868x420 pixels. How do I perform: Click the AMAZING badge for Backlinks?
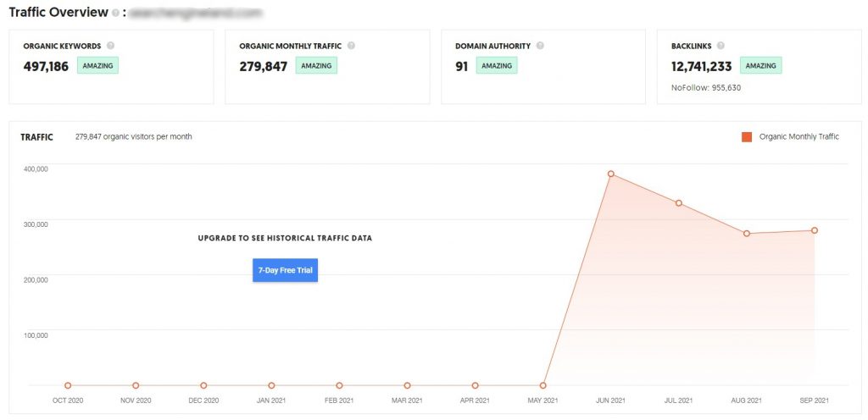click(760, 66)
